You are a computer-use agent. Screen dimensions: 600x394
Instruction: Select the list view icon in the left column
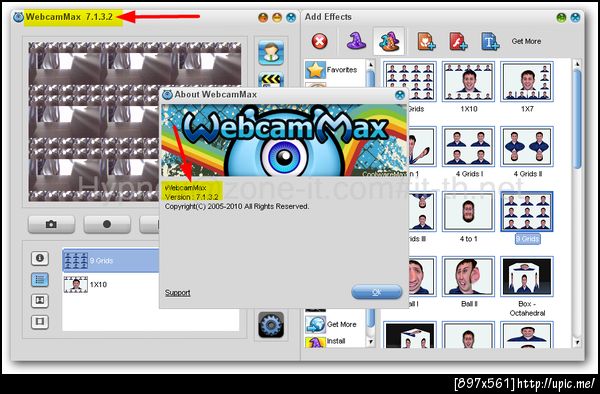(x=40, y=280)
